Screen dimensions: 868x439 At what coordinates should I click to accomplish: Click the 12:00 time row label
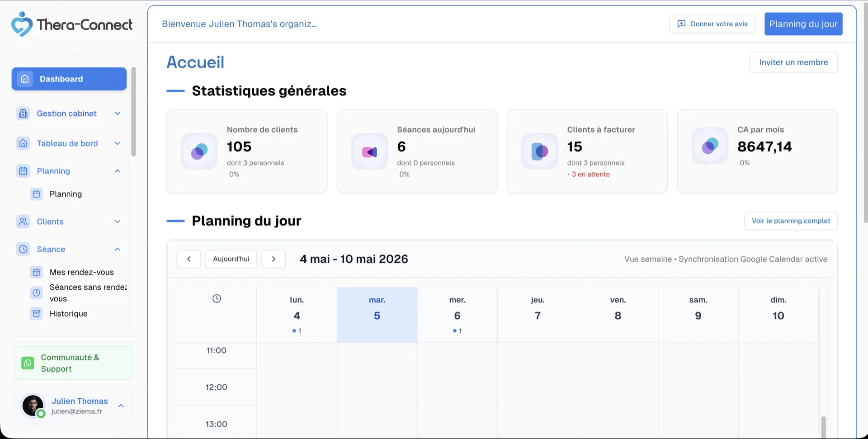tap(216, 387)
